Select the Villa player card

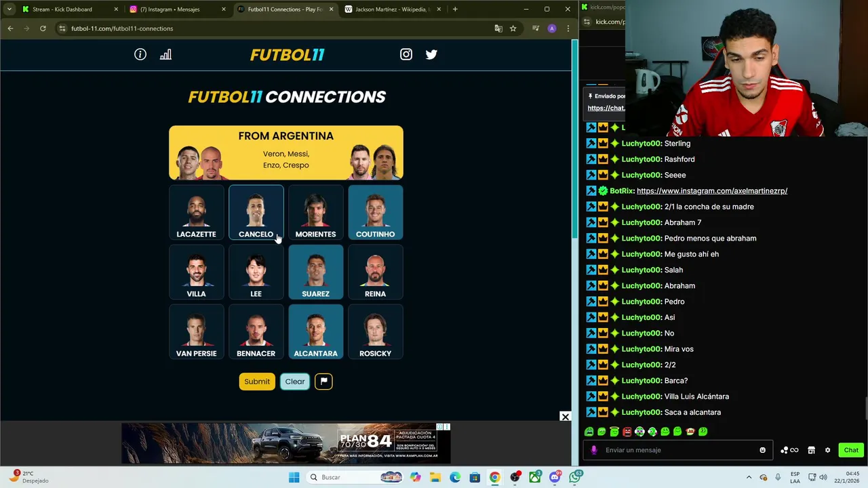pos(196,272)
